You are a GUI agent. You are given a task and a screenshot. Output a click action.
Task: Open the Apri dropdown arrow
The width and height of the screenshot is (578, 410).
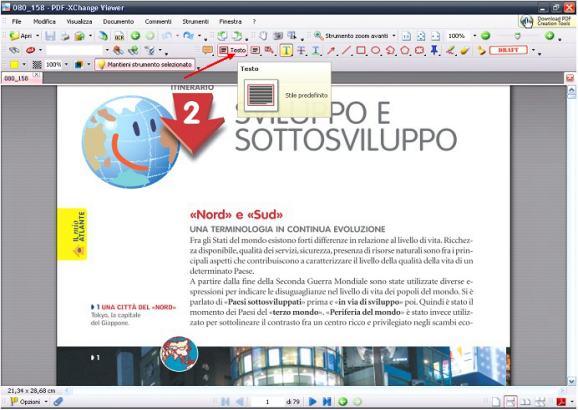[38, 36]
